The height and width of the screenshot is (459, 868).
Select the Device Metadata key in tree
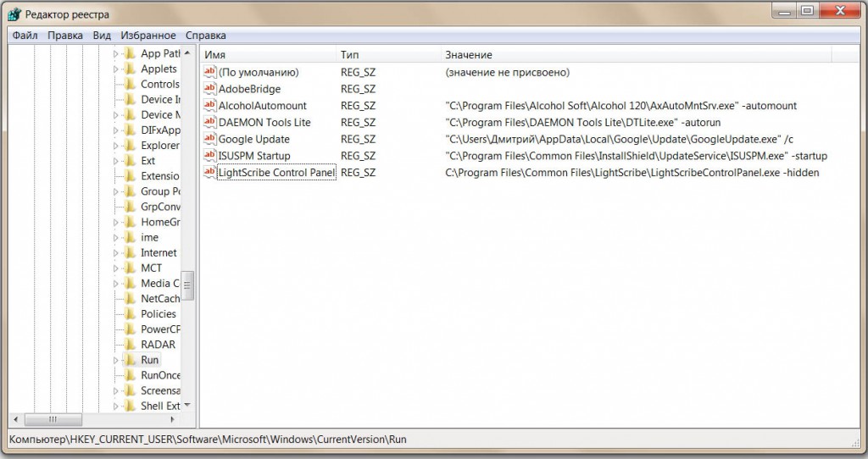[160, 115]
